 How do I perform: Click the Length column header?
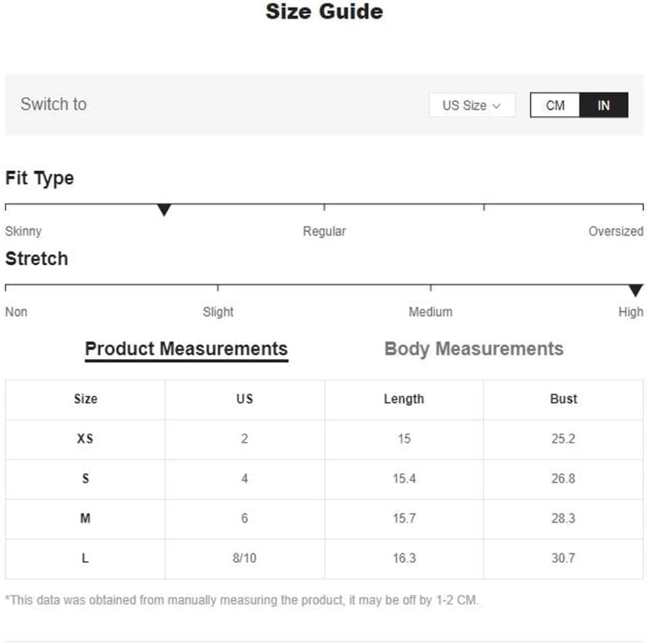(x=403, y=399)
